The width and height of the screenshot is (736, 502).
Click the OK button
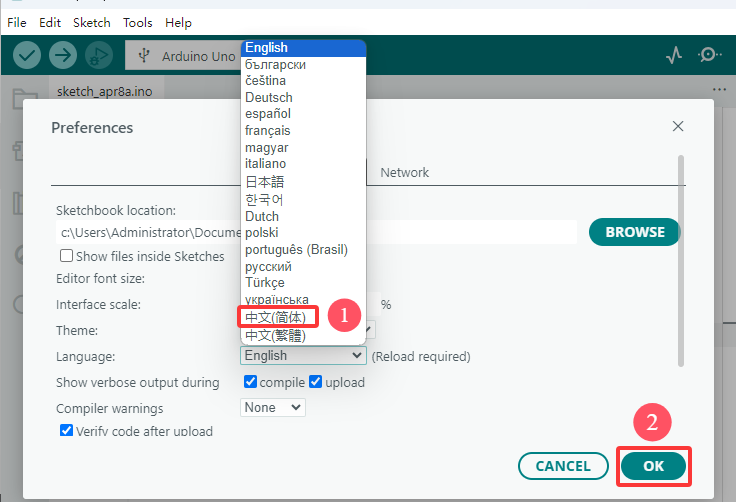coord(653,466)
